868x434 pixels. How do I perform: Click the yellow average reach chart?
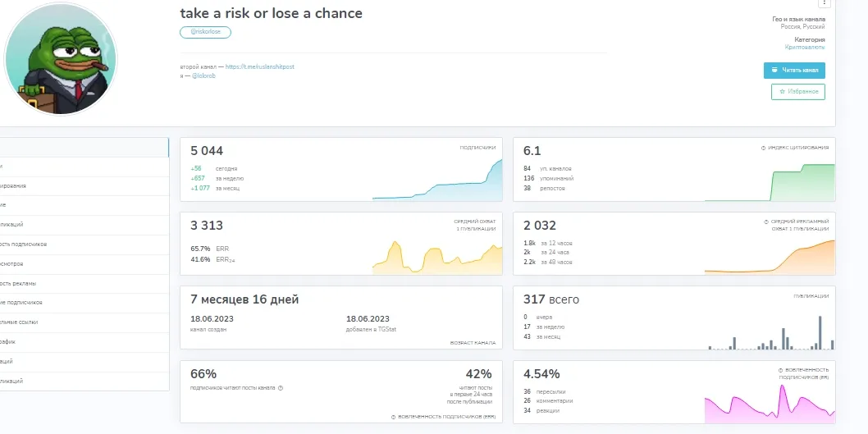pyautogui.click(x=437, y=258)
